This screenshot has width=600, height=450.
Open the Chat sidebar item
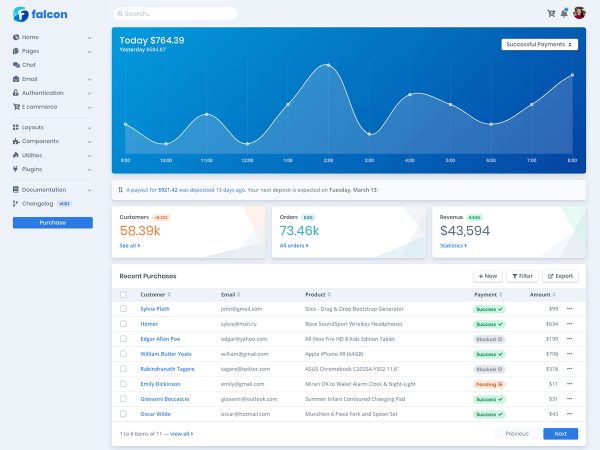(x=29, y=65)
